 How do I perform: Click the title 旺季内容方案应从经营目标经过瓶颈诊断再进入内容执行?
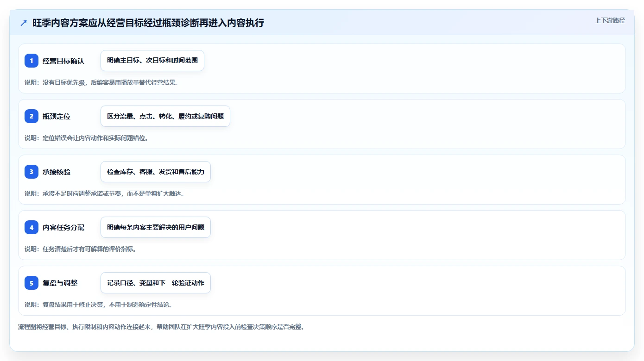click(148, 23)
